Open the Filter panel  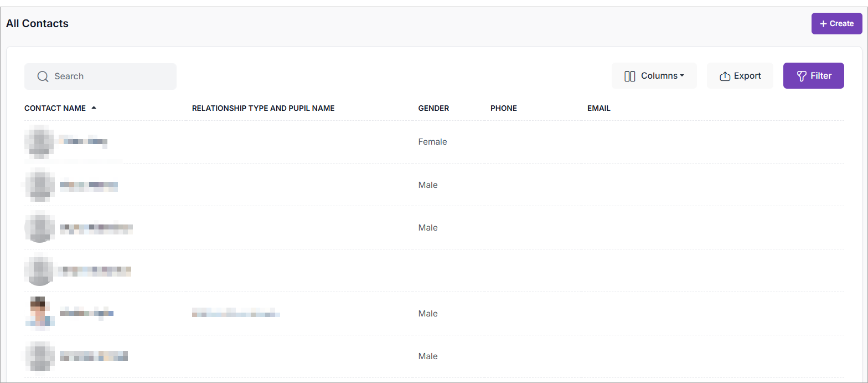(813, 76)
